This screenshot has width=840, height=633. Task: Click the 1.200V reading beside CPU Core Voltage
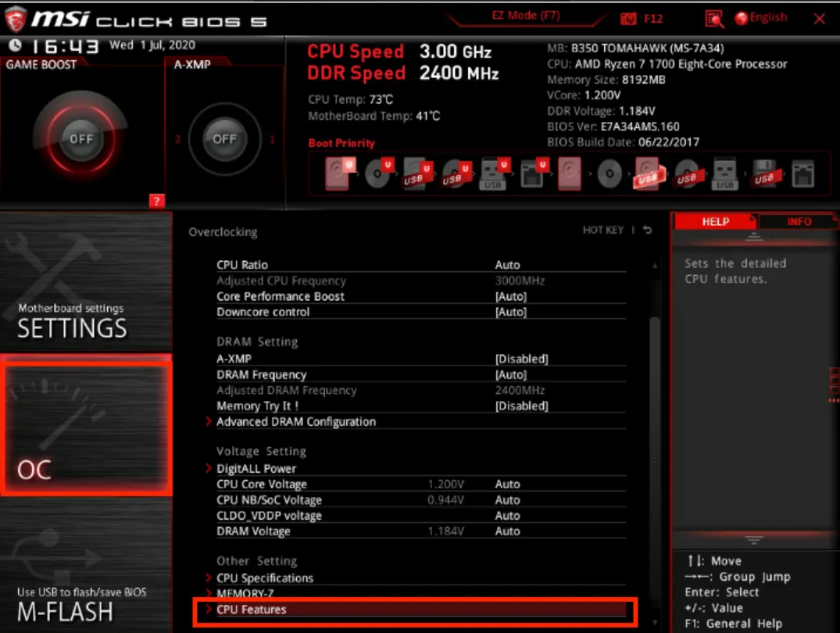445,484
